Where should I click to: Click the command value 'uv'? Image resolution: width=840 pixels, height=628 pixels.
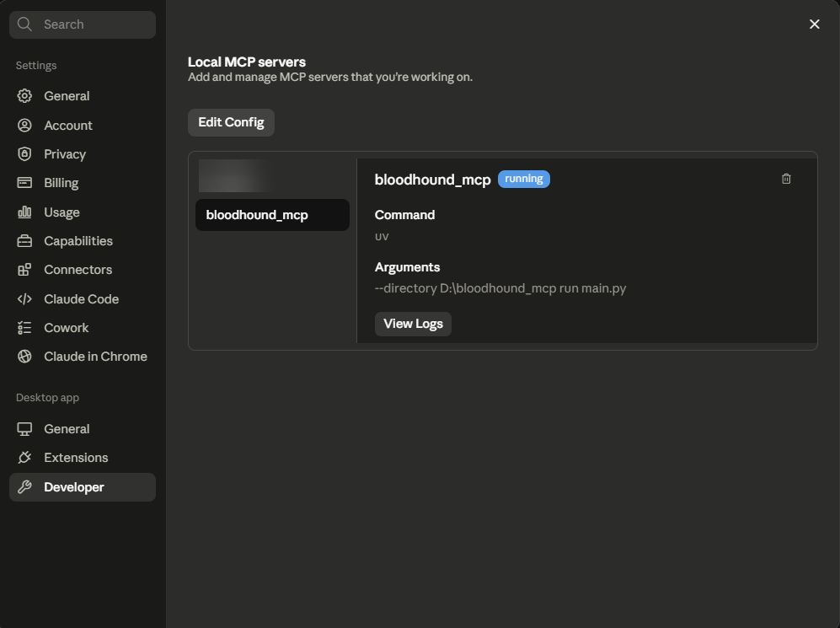382,237
